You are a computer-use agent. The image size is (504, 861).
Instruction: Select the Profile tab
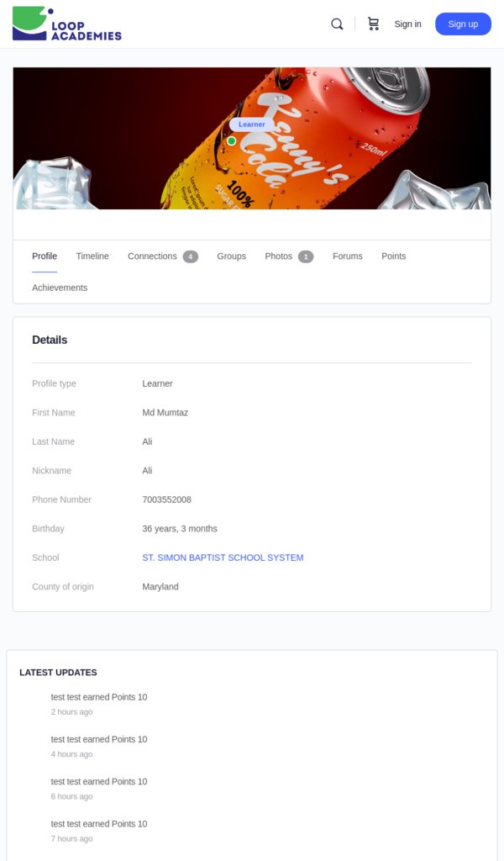(45, 256)
